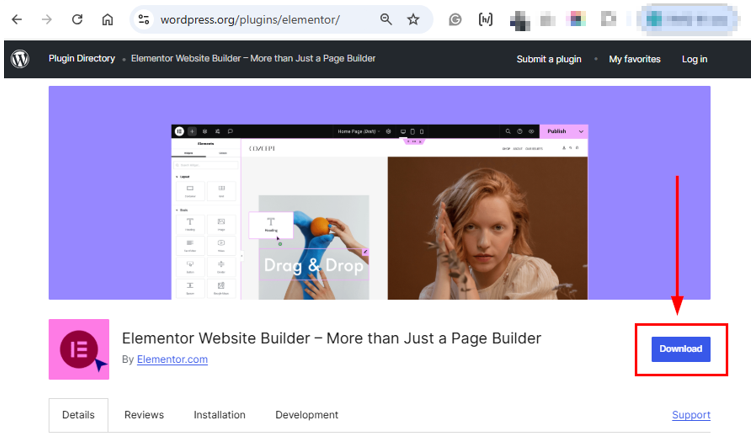This screenshot has height=434, width=752.
Task: Click the browser forward arrow
Action: click(x=47, y=20)
